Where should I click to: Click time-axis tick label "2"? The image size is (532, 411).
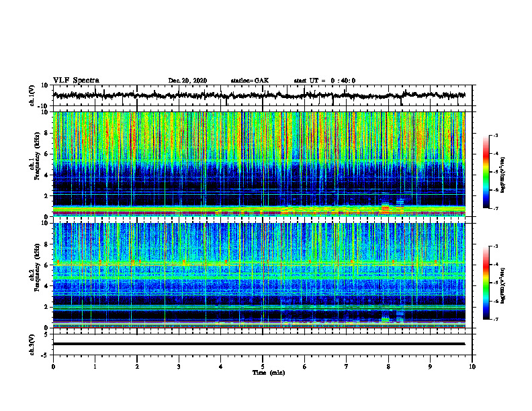pos(137,367)
